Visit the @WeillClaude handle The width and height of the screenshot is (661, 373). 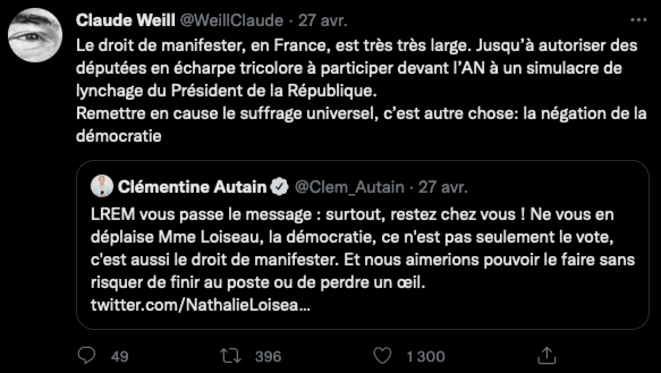(x=232, y=21)
